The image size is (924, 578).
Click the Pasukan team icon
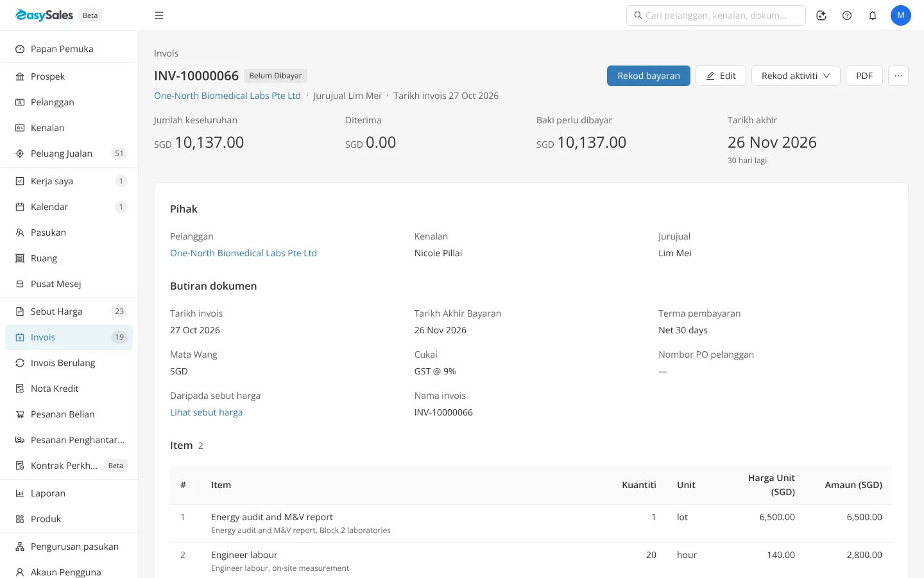[x=20, y=232]
